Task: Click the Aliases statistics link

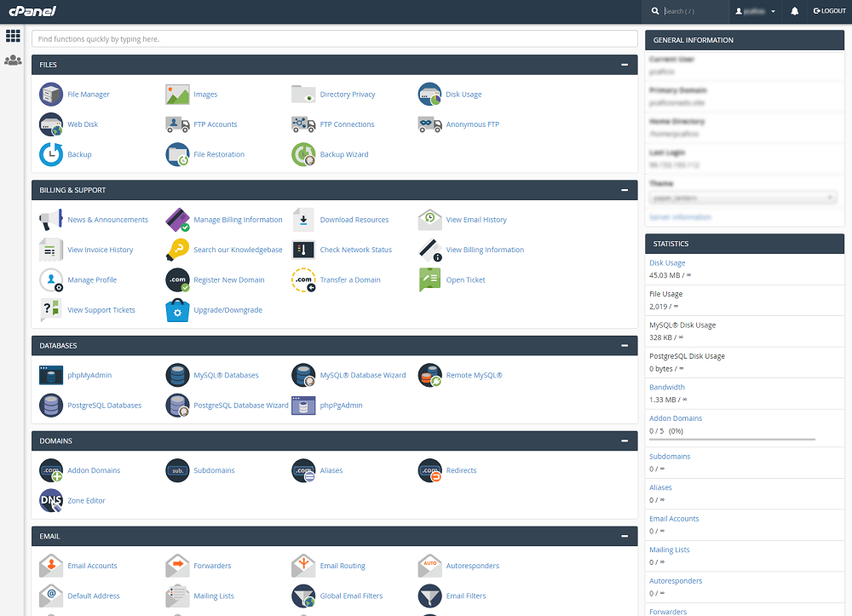Action: 661,487
